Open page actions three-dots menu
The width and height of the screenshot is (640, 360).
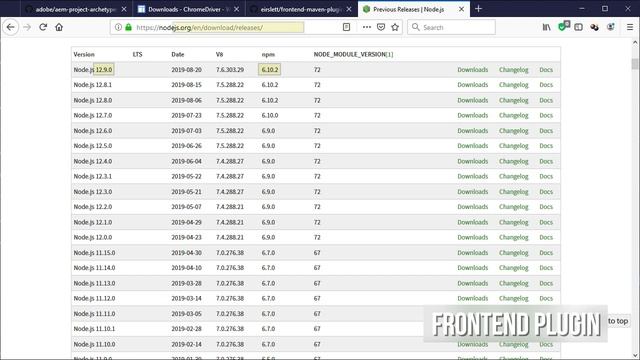click(367, 27)
